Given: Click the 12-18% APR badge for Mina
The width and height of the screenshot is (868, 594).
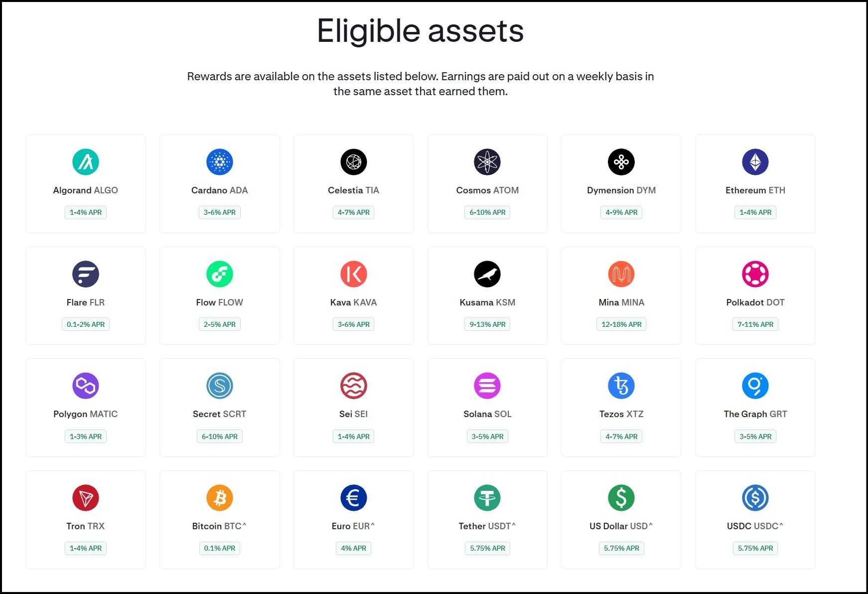Looking at the screenshot, I should (621, 324).
